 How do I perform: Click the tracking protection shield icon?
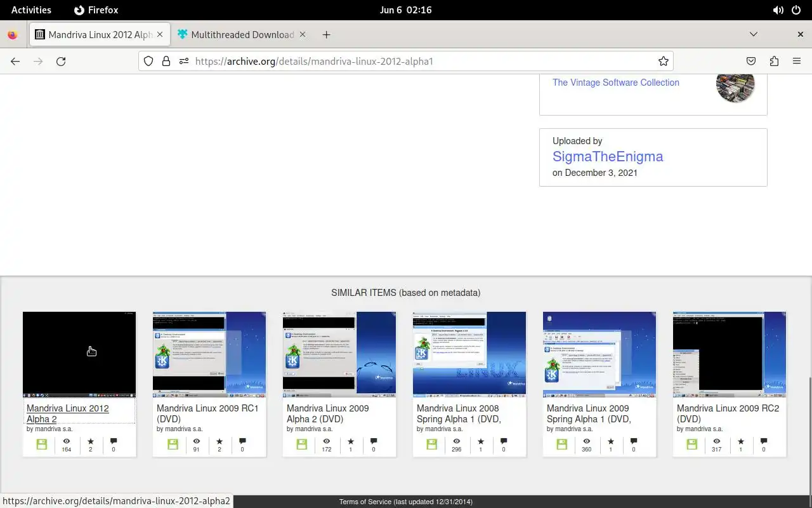tap(148, 61)
